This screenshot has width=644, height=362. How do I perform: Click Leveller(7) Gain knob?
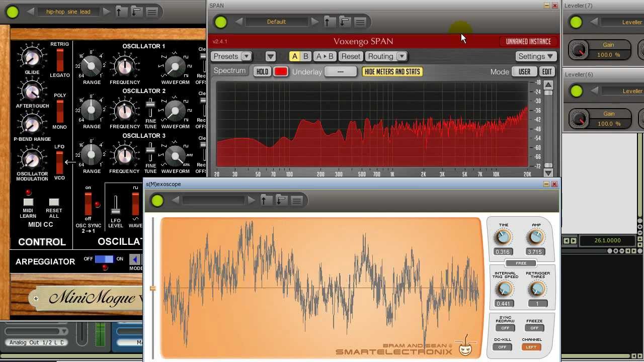pyautogui.click(x=579, y=50)
